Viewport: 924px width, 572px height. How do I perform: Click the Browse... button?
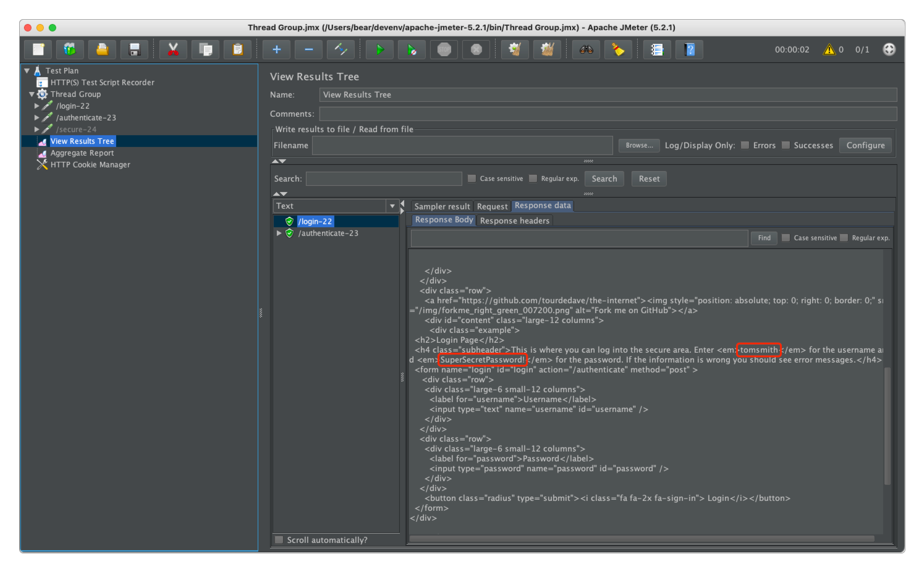coord(639,145)
